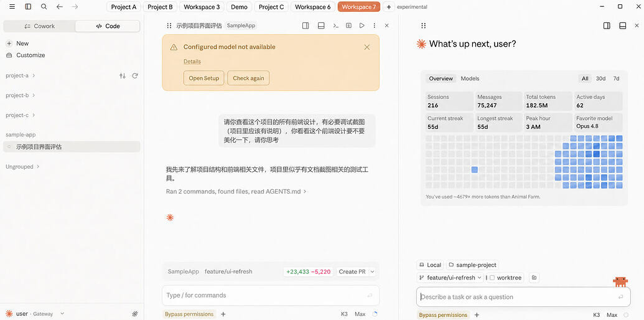Show 7d range in usage stats
The height and width of the screenshot is (320, 644).
tap(616, 78)
